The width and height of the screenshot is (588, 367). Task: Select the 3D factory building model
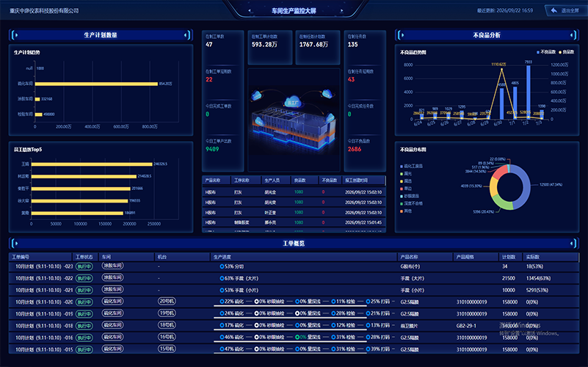coord(294,126)
